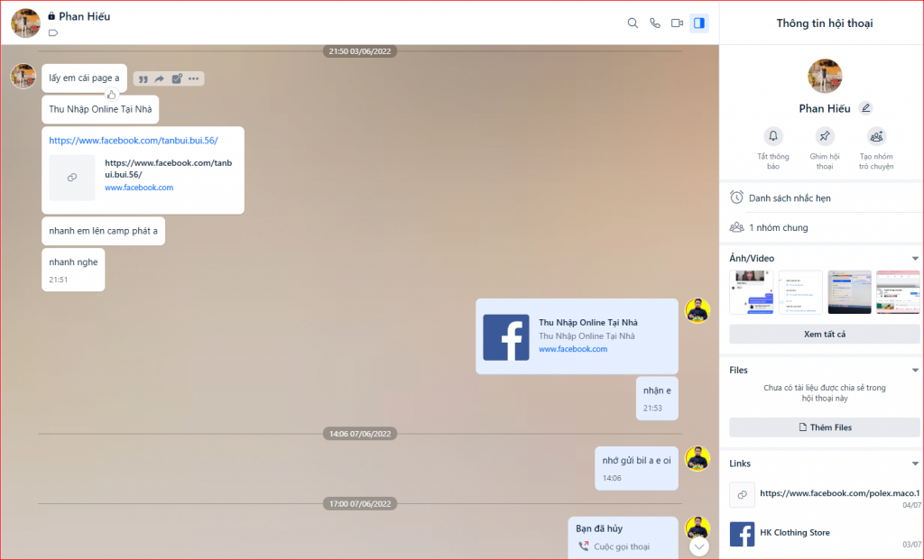Viewport: 924px width, 560px height.
Task: Edit Phan Hiếu's alias with pencil icon
Action: click(x=866, y=108)
